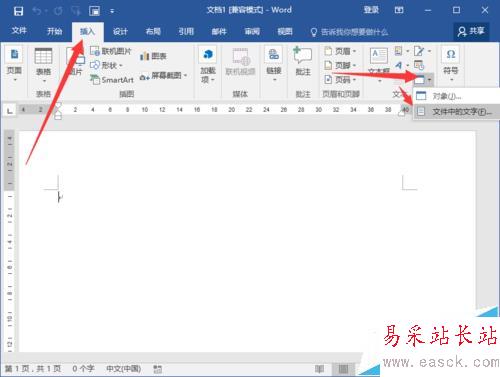
Task: Click the Signature Line icon
Action: (x=422, y=51)
